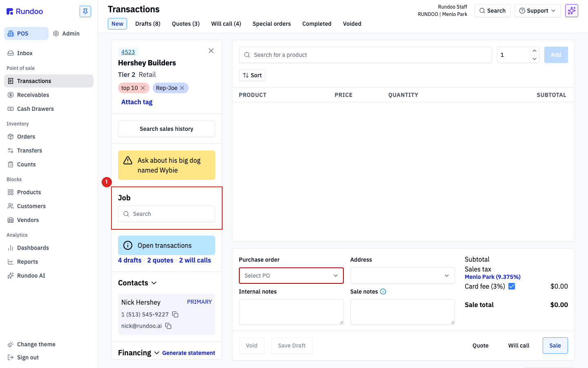Open Counts in the sidebar
This screenshot has height=368, width=588.
pyautogui.click(x=49, y=164)
